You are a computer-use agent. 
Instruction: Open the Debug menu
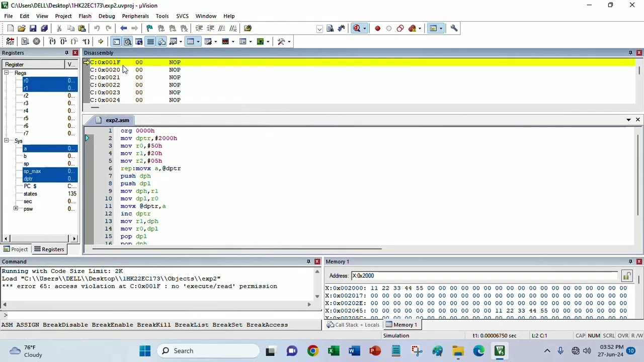click(x=107, y=16)
